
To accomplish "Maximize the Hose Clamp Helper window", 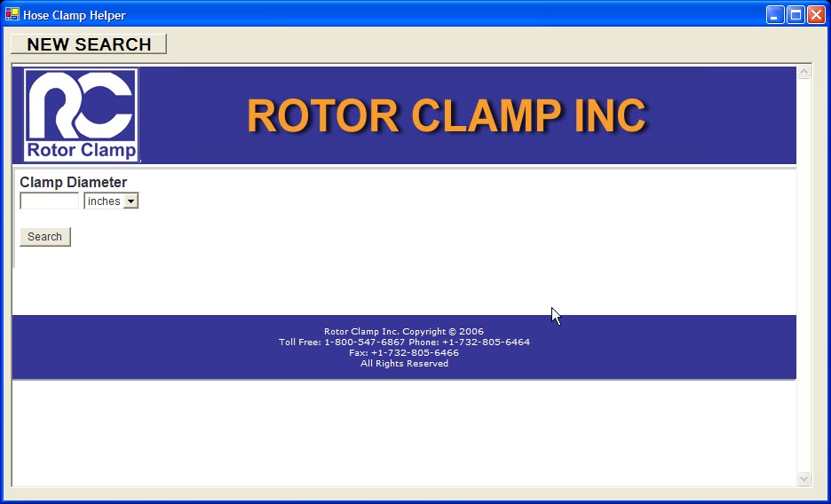I will tap(796, 15).
